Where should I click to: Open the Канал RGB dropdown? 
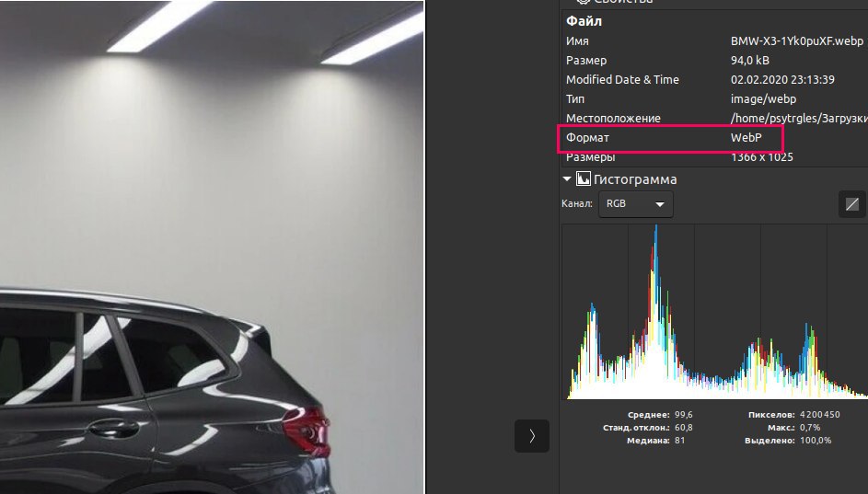click(635, 204)
